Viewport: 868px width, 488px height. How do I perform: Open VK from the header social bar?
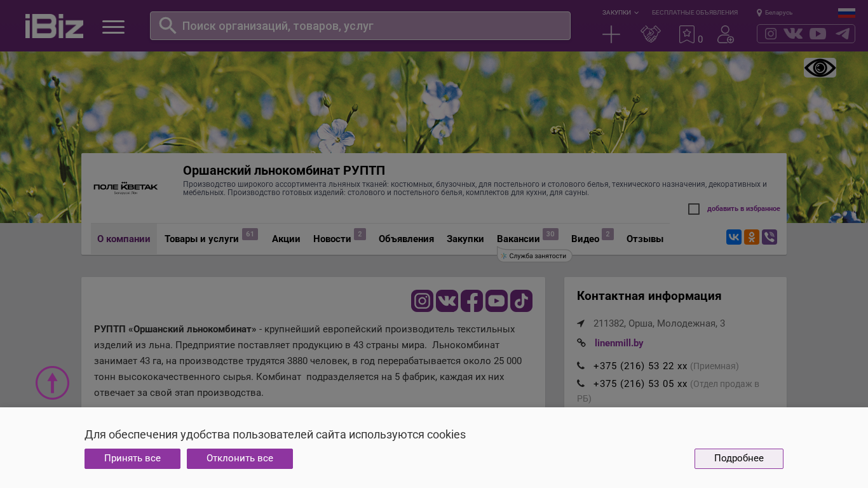click(x=793, y=34)
